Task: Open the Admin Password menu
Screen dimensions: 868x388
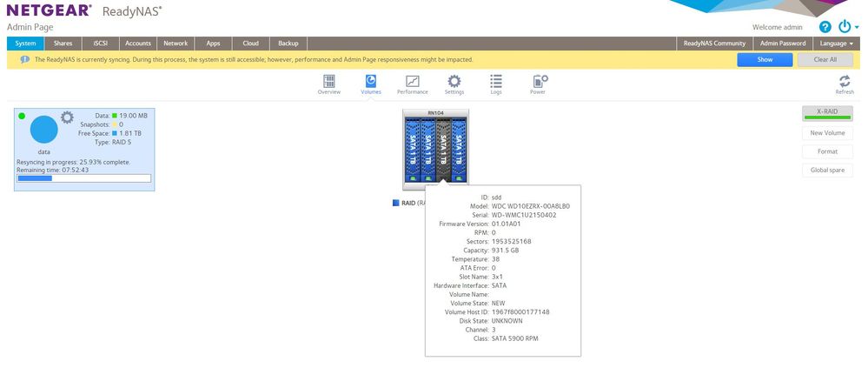Action: click(x=783, y=43)
